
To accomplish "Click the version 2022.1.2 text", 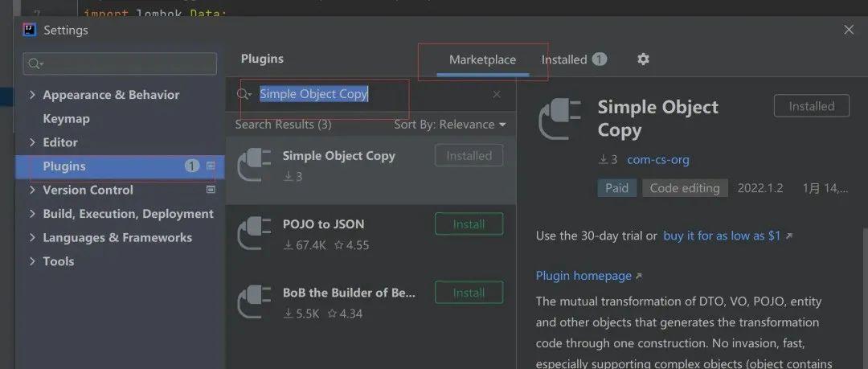I will click(x=760, y=188).
